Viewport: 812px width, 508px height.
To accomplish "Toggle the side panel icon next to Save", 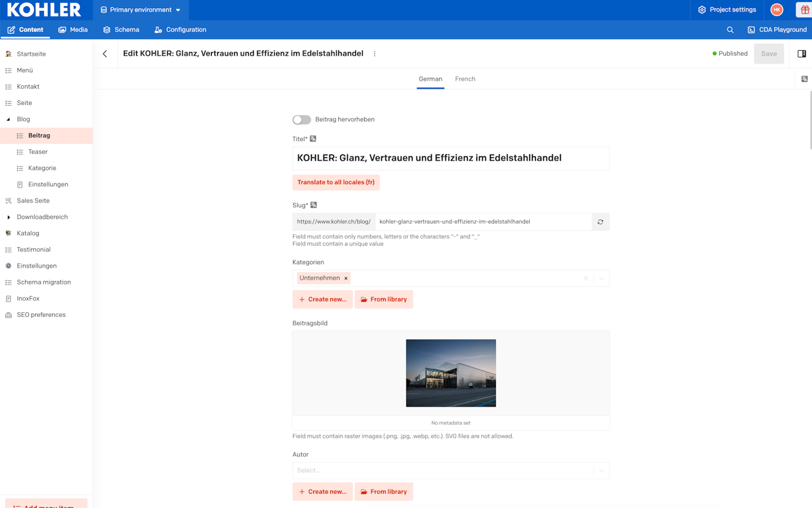I will coord(802,54).
